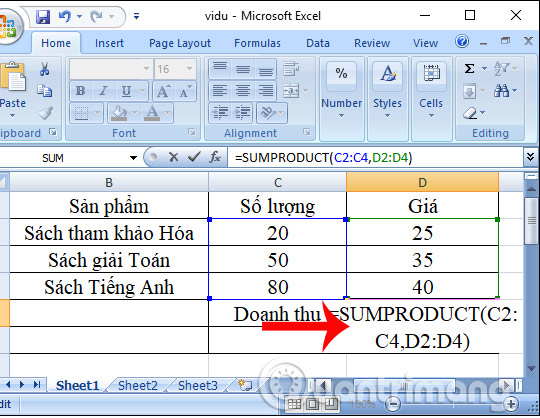
Task: Switch to the Insert ribbon tab
Action: 109,43
